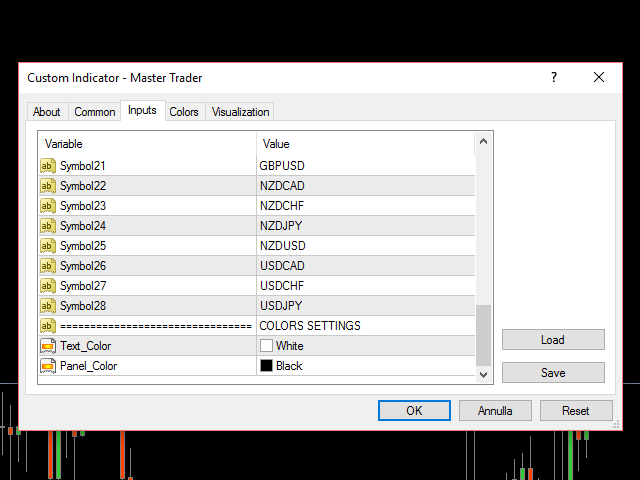Select the Panel_Color variable name
This screenshot has height=480, width=640.
[x=89, y=366]
